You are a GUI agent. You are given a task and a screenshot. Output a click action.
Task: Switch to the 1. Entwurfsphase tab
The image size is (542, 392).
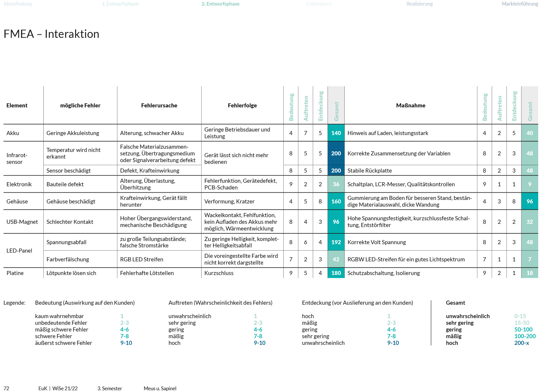coord(120,4)
